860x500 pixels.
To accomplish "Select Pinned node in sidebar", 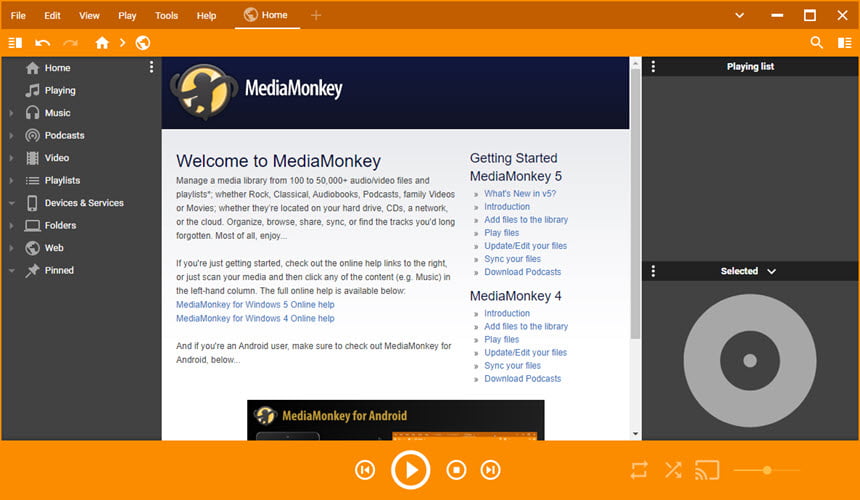I will pos(49,270).
